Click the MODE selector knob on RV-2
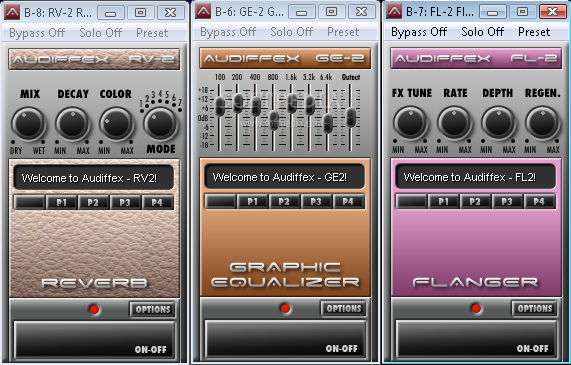 [x=160, y=124]
